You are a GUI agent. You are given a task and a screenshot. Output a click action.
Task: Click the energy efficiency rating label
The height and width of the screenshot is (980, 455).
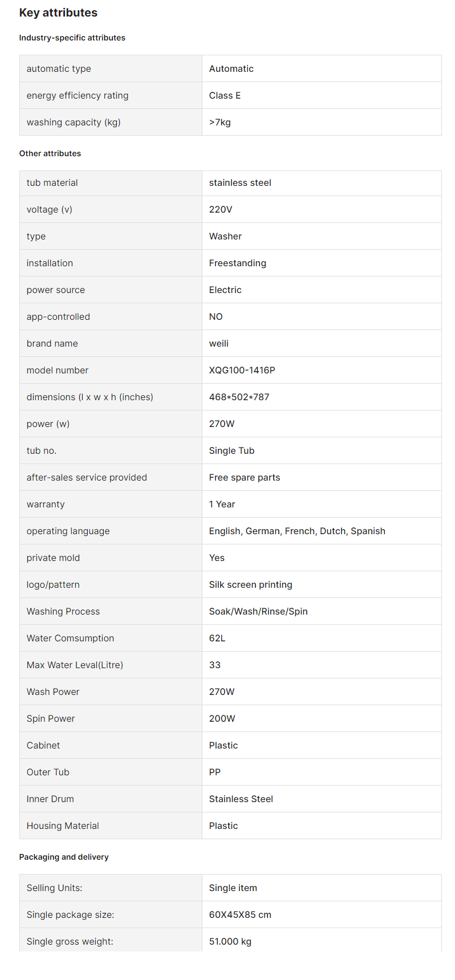(78, 95)
